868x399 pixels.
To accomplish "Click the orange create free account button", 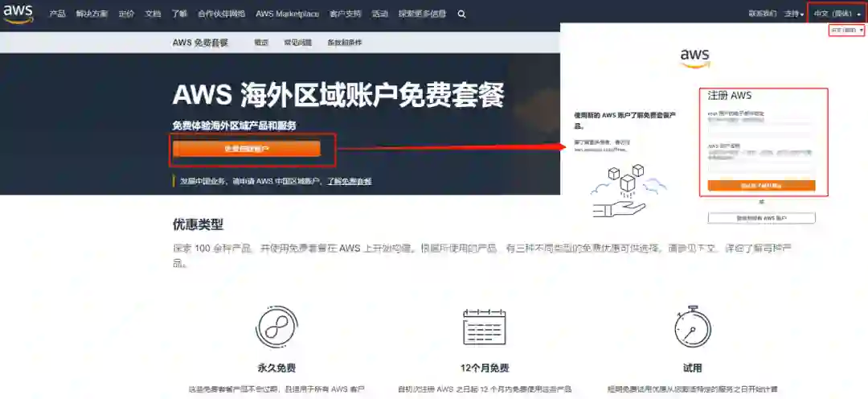I will pos(247,149).
